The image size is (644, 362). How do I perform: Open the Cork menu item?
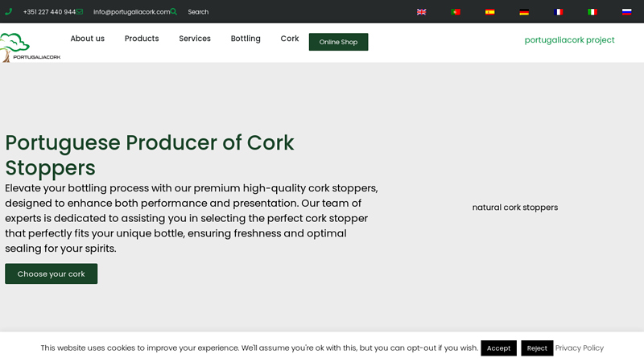point(290,39)
